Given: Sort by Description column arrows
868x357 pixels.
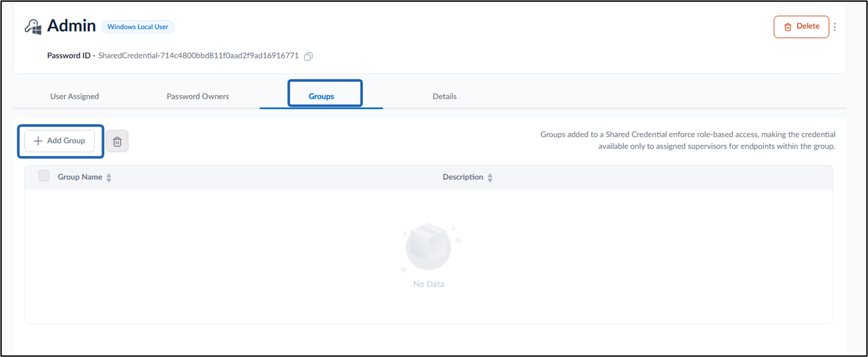Looking at the screenshot, I should (x=490, y=177).
